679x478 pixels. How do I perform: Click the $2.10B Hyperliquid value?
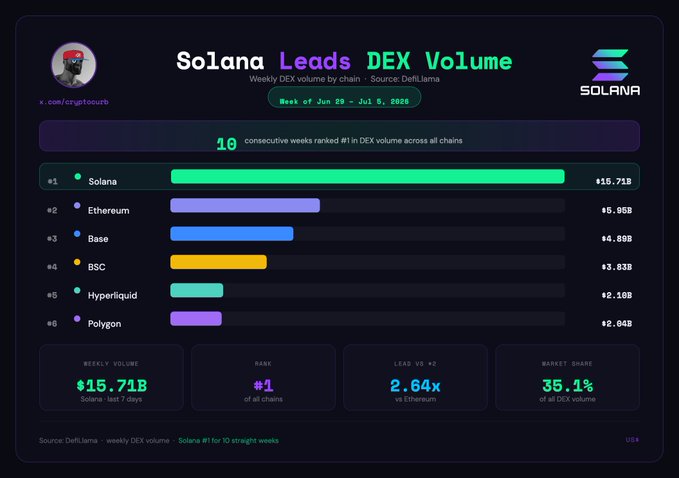click(x=617, y=295)
